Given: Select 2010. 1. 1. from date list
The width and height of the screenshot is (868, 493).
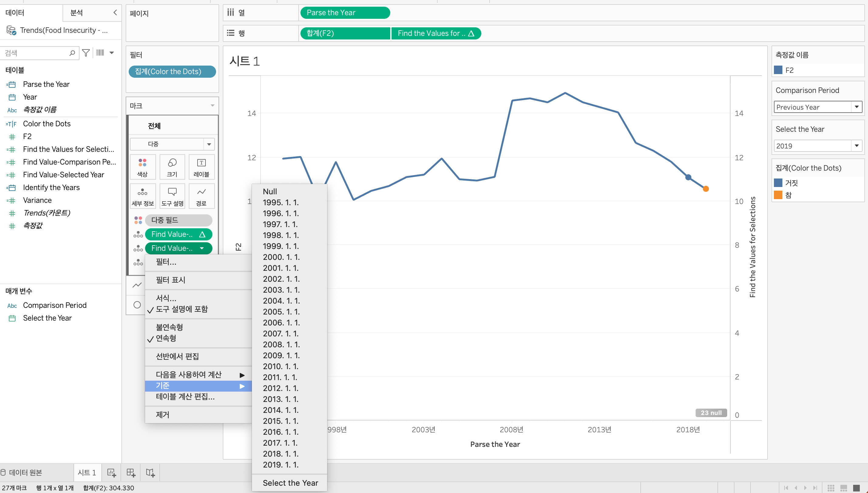Looking at the screenshot, I should tap(289, 366).
